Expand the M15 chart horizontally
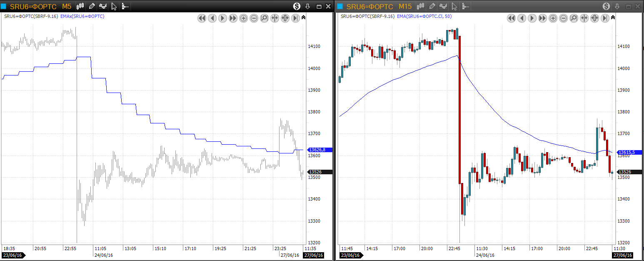Image resolution: width=644 pixels, height=261 pixels. pyautogui.click(x=594, y=18)
